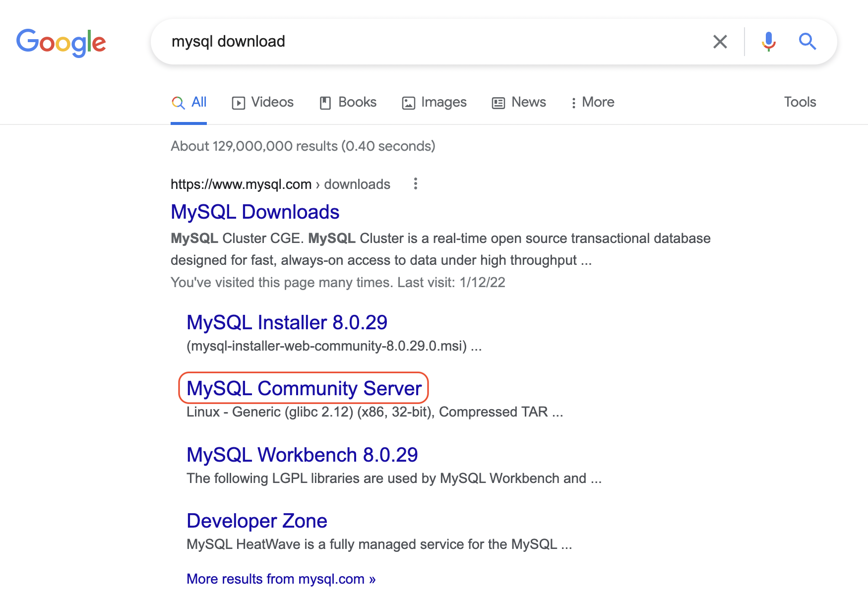Click the mysql-installer-web-community-8.0.29.0.msi snippet

[x=334, y=346]
